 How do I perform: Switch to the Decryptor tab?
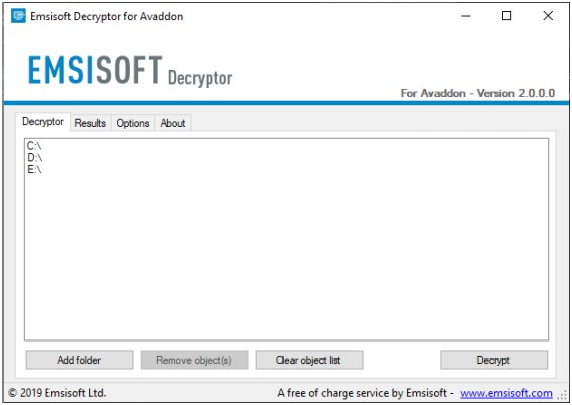point(43,122)
